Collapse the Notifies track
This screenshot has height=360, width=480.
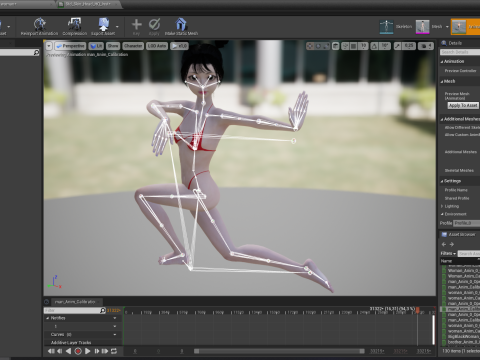coord(47,318)
